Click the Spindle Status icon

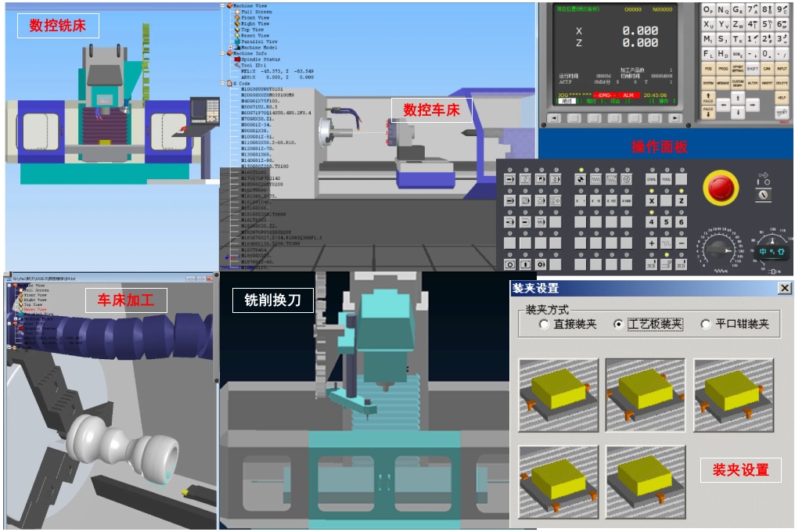[237, 59]
